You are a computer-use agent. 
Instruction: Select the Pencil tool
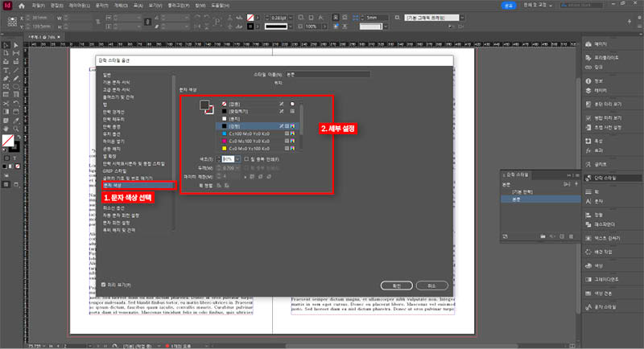pyautogui.click(x=15, y=79)
